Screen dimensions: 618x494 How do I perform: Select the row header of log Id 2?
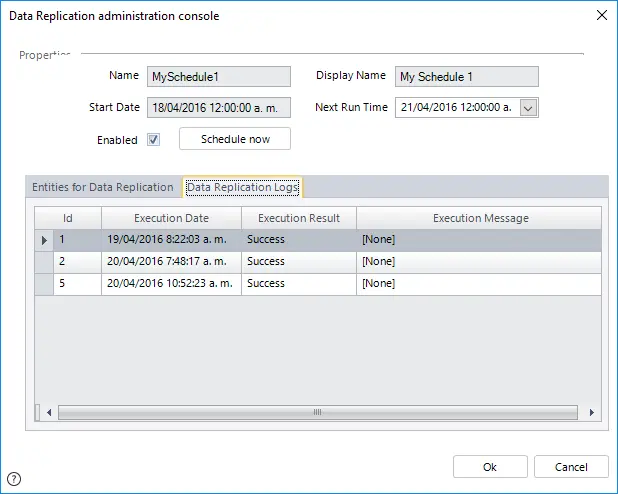pos(44,262)
